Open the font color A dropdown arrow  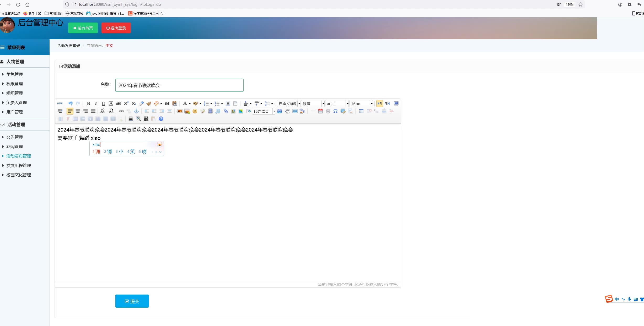pos(190,104)
